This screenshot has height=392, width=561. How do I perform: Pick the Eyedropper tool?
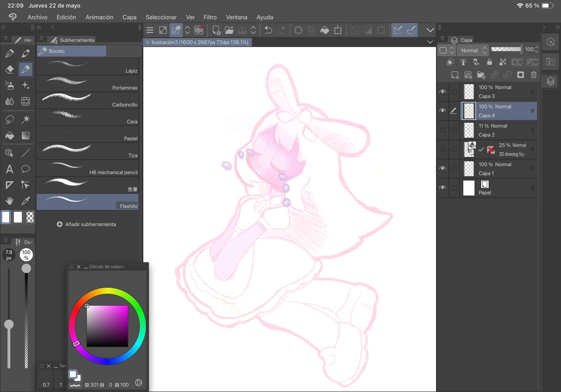click(x=26, y=200)
